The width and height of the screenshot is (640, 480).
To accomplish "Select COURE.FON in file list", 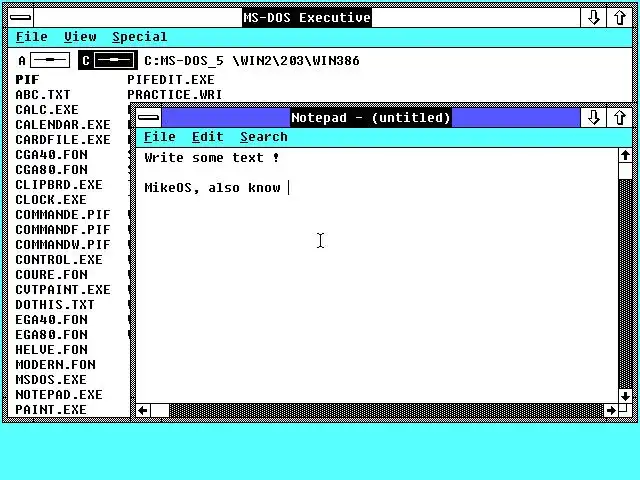I will pyautogui.click(x=51, y=275).
